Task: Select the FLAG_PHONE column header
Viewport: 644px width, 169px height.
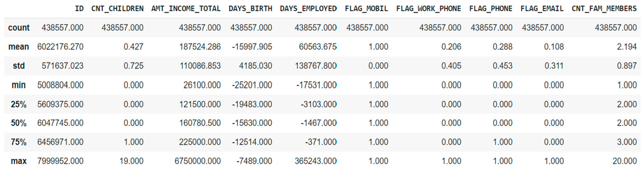Action: pyautogui.click(x=490, y=9)
